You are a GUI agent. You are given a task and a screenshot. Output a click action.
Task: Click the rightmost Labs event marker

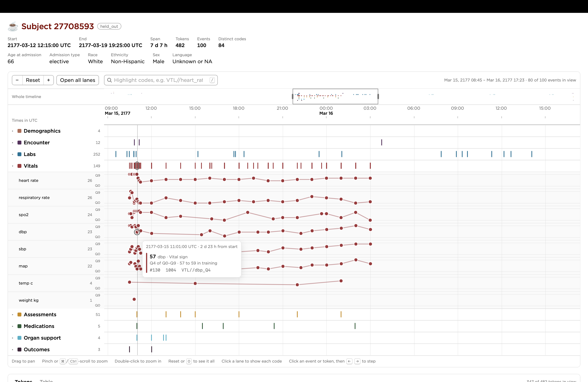tap(532, 154)
